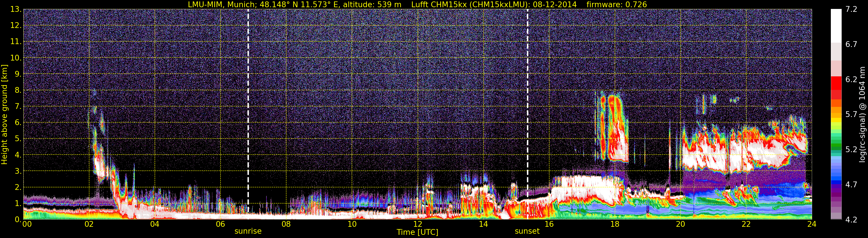Image resolution: width=868 pixels, height=238 pixels.
Task: Click the 6.2 colorbar label
Action: [851, 79]
